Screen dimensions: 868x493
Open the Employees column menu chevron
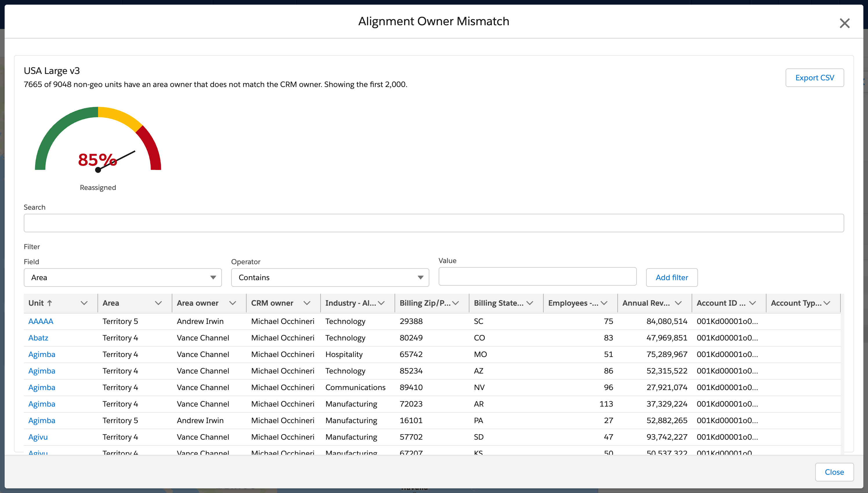604,303
